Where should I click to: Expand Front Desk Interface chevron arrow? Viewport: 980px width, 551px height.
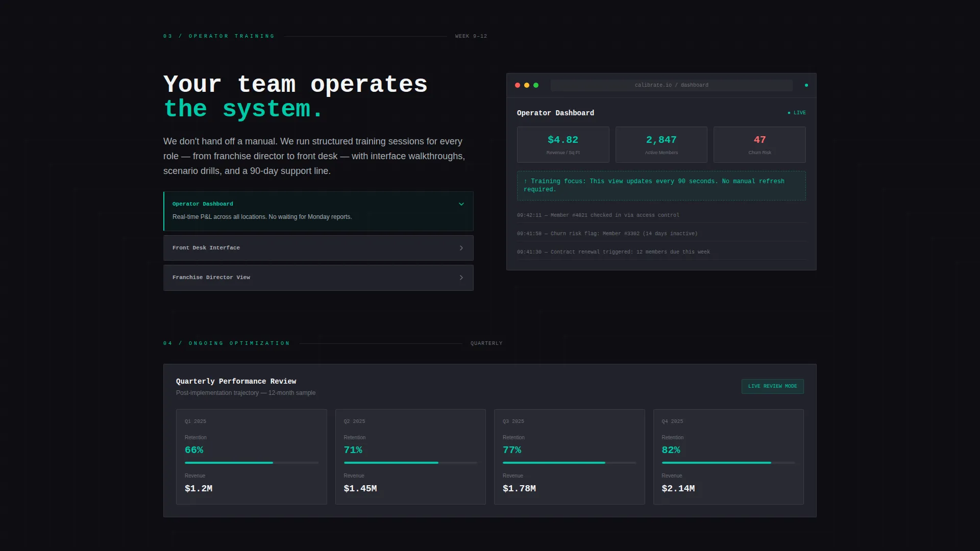(x=461, y=248)
